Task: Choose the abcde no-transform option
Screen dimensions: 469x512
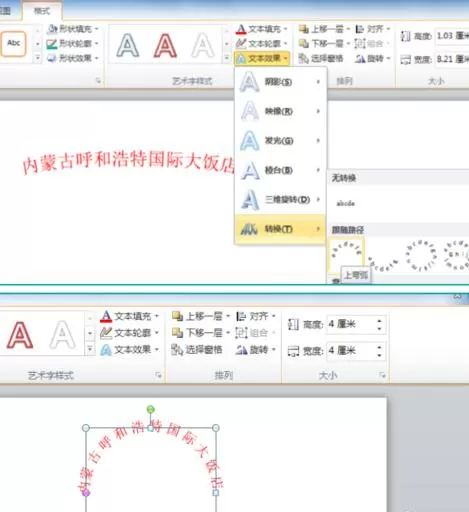Action: (346, 203)
